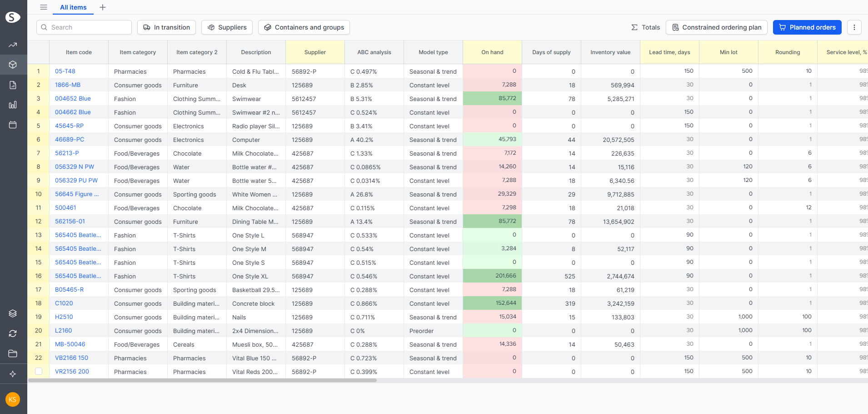Expand the Containers and groups panel
Viewport: 868px width, 414px height.
pyautogui.click(x=304, y=27)
